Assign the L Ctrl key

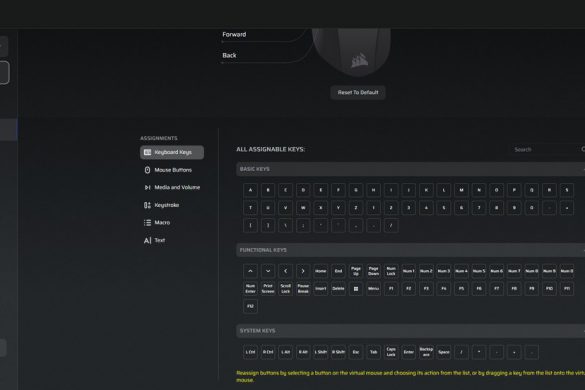(250, 352)
